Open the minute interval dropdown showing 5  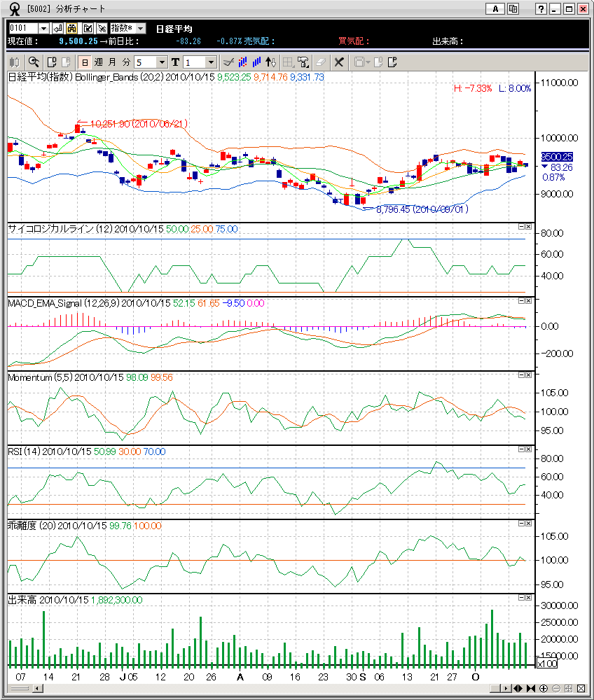pyautogui.click(x=163, y=62)
